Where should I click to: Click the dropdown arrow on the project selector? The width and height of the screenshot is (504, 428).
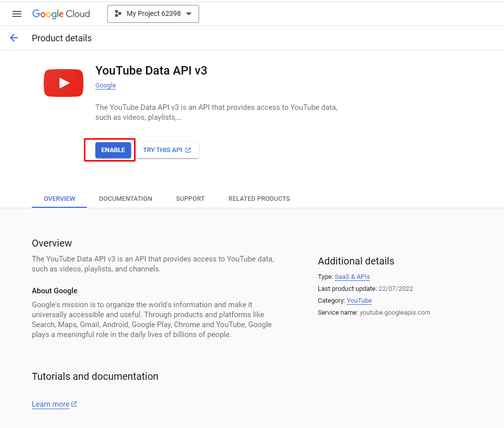click(189, 14)
